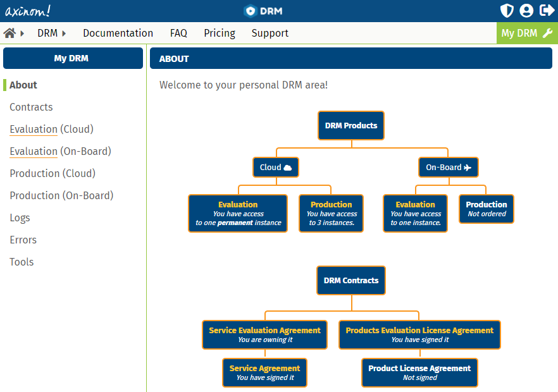Open the Support menu item
The height and width of the screenshot is (392, 558).
(x=270, y=33)
